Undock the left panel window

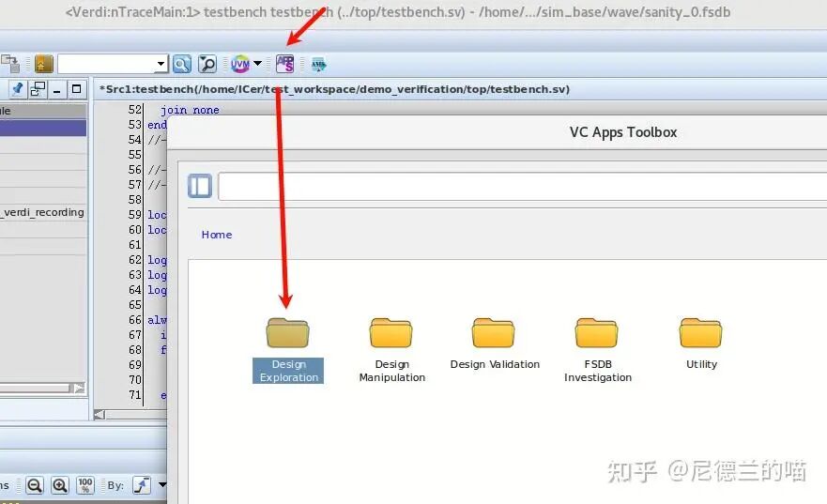tap(38, 89)
